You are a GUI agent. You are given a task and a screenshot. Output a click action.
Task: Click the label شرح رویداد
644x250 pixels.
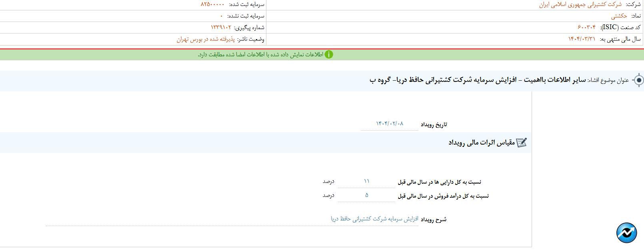pos(434,219)
